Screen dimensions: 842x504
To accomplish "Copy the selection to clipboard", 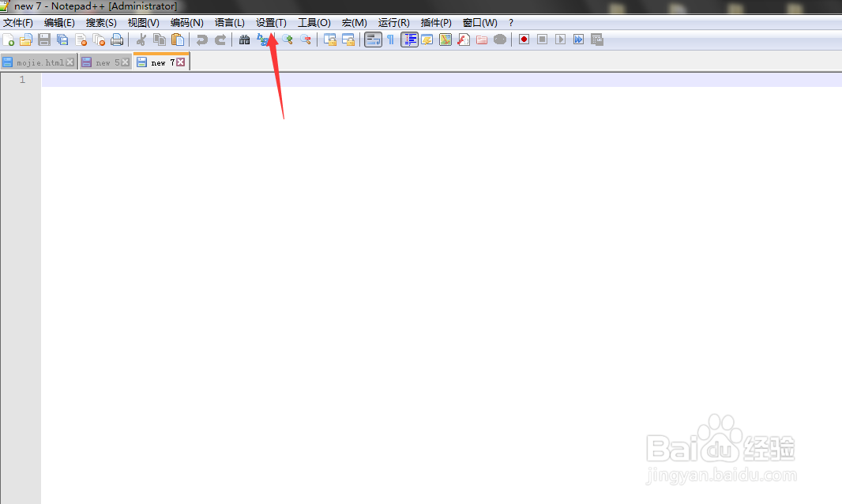I will point(157,39).
